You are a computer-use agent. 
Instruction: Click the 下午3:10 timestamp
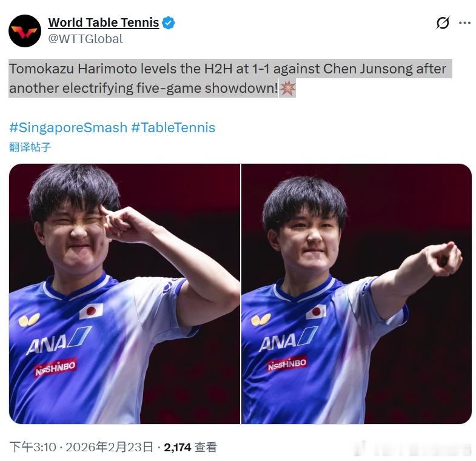tap(33, 447)
